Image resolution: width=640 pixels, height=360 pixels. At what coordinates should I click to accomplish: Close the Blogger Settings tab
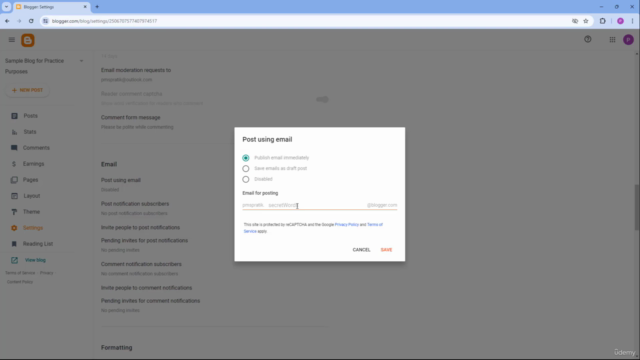85,7
